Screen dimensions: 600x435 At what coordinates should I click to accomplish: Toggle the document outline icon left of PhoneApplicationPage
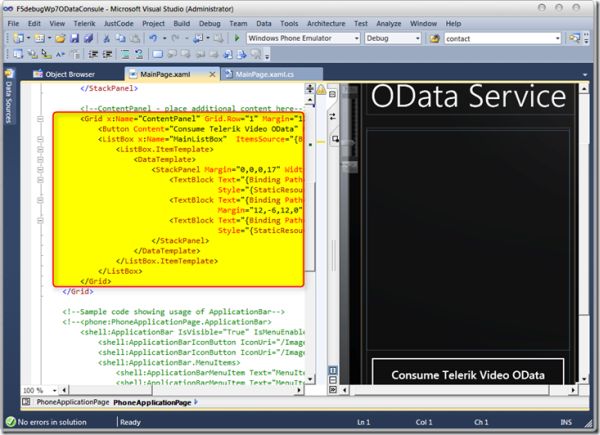26,402
